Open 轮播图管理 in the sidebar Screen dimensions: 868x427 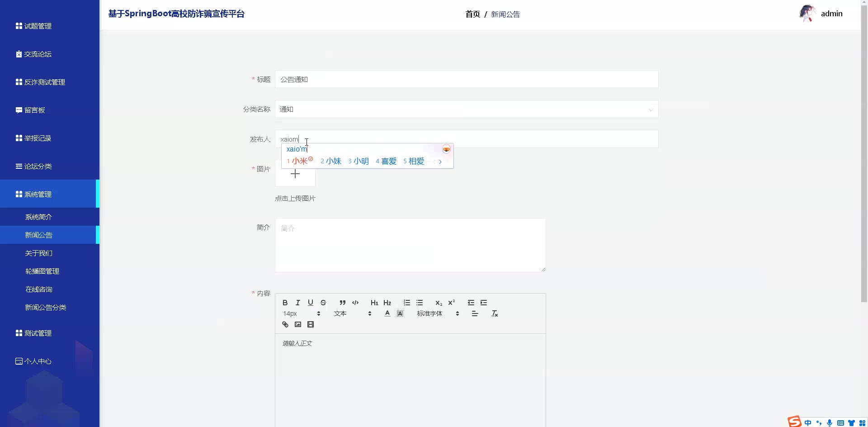[42, 271]
